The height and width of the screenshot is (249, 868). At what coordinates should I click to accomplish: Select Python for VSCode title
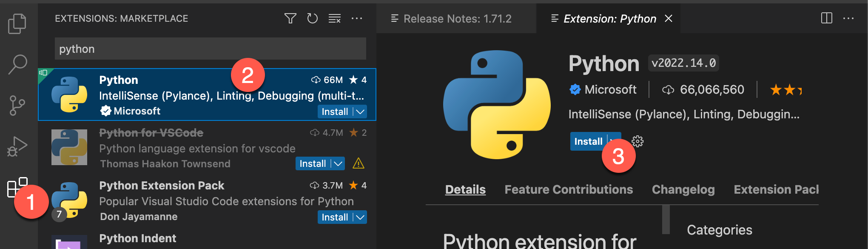click(151, 133)
